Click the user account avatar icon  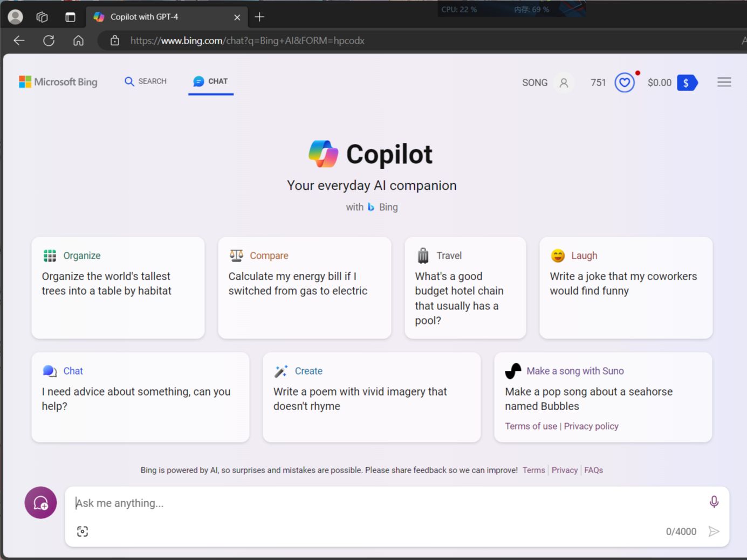[564, 82]
